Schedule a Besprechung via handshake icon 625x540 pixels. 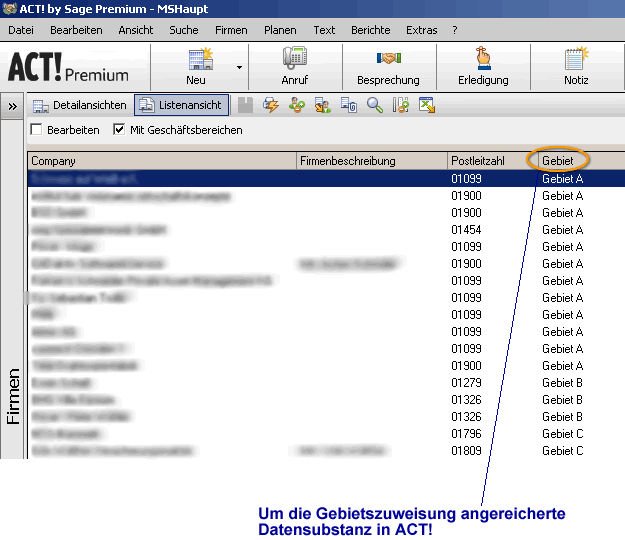point(388,60)
